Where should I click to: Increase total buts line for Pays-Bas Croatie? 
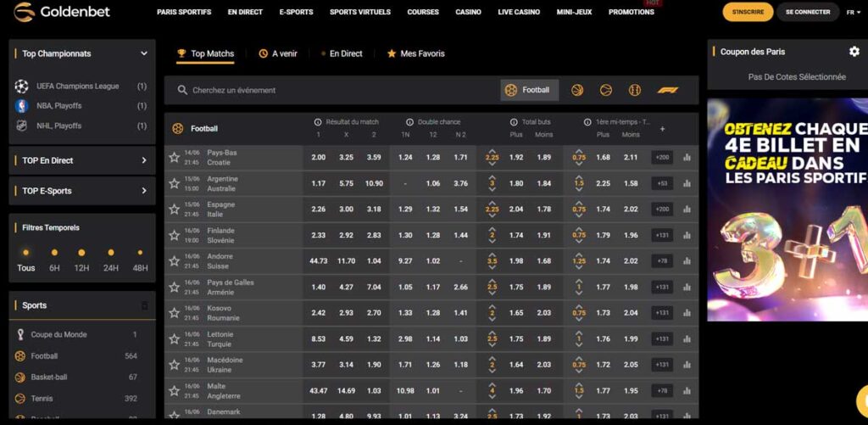point(492,151)
